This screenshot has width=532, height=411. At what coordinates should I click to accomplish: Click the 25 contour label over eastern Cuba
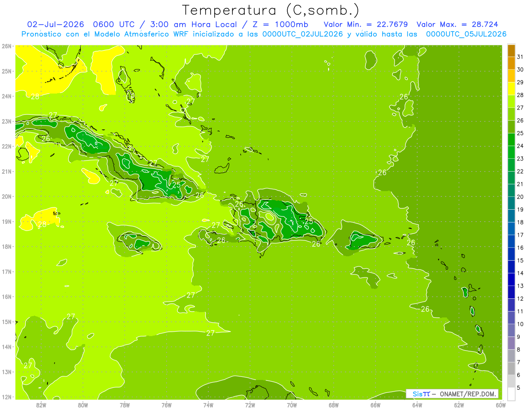(x=176, y=184)
